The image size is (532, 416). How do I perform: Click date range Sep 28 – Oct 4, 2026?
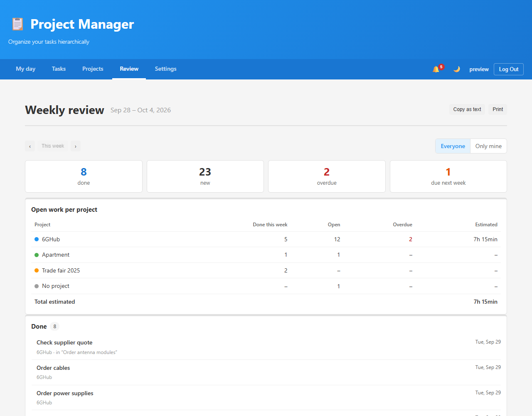click(x=140, y=110)
